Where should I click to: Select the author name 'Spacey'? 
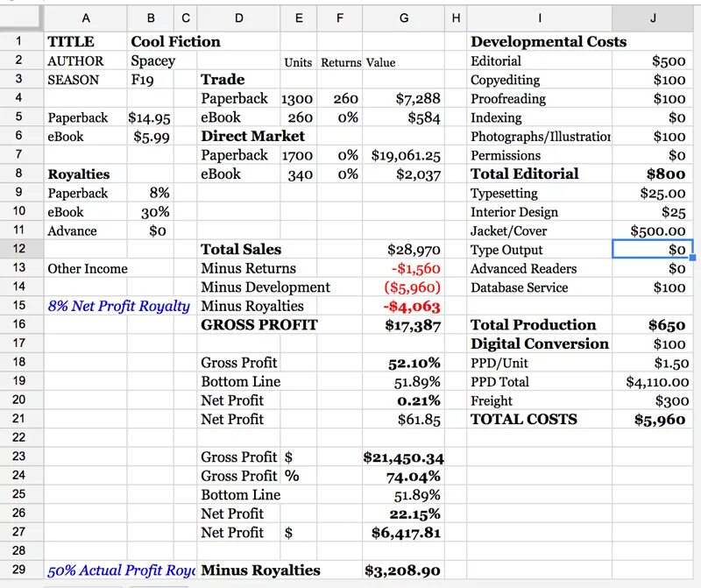point(151,60)
